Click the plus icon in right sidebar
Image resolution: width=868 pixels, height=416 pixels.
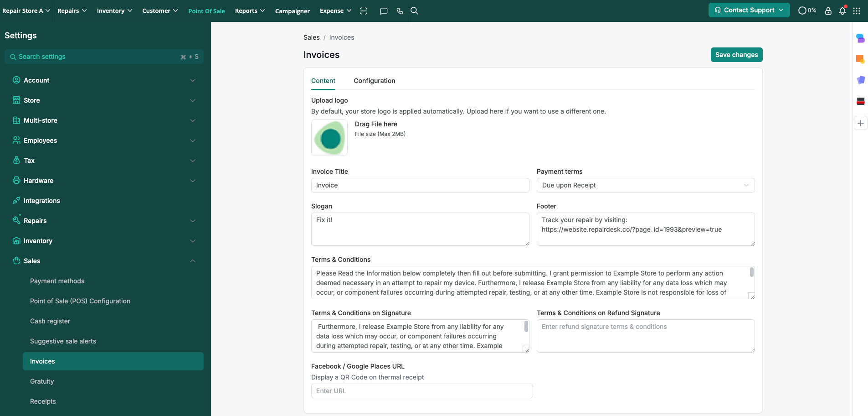pyautogui.click(x=860, y=123)
